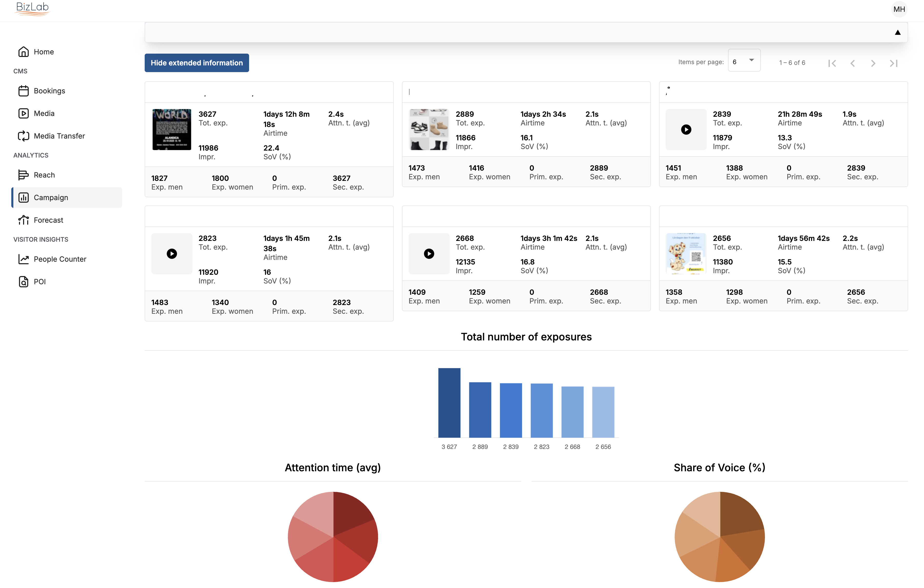Go to the next page arrow
This screenshot has height=588, width=924.
[873, 63]
